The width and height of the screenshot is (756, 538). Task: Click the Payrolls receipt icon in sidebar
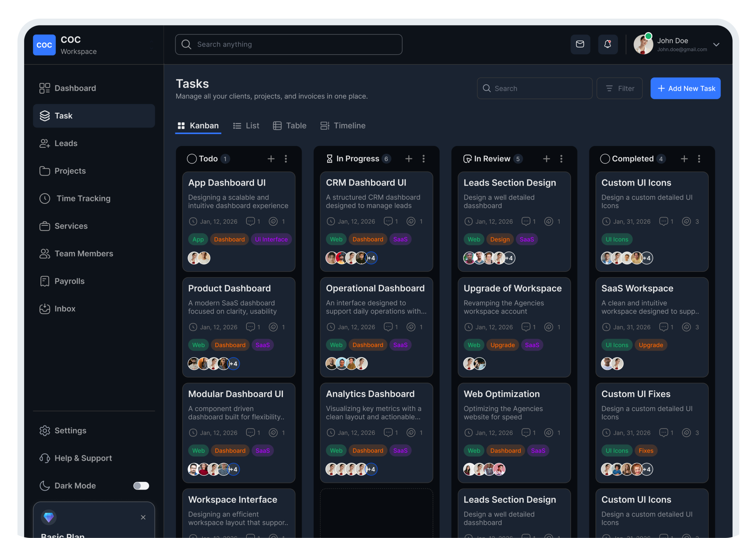coord(45,281)
